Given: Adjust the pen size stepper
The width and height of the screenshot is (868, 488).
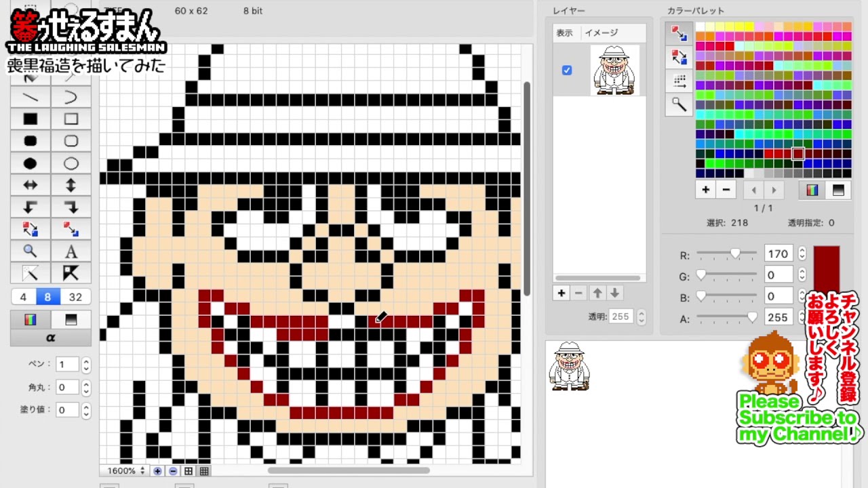Looking at the screenshot, I should [x=86, y=365].
